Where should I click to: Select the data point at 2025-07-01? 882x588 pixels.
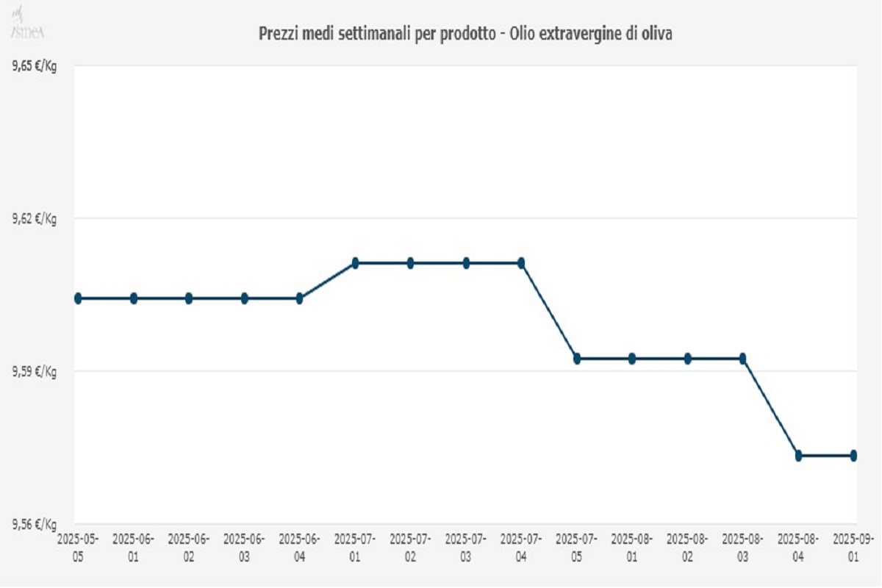[x=355, y=263]
